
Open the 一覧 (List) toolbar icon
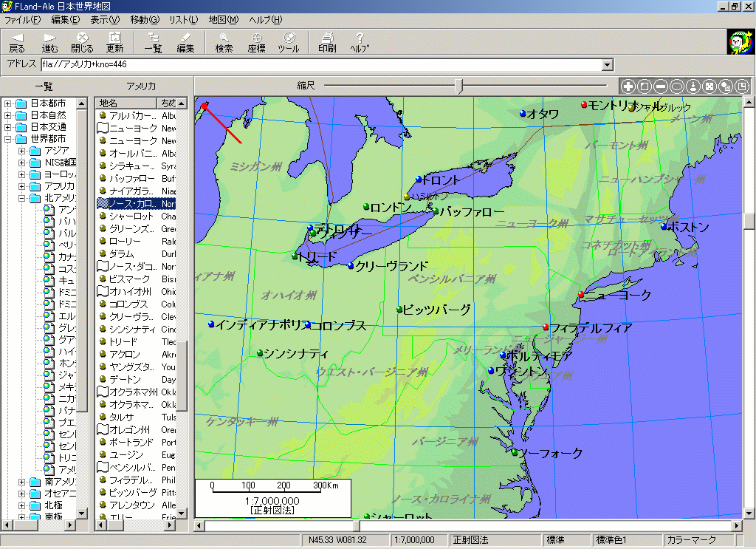(154, 42)
